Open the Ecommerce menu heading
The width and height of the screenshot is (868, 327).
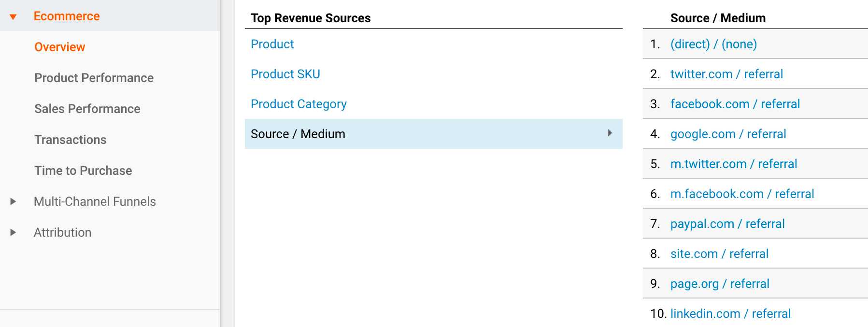[x=67, y=16]
